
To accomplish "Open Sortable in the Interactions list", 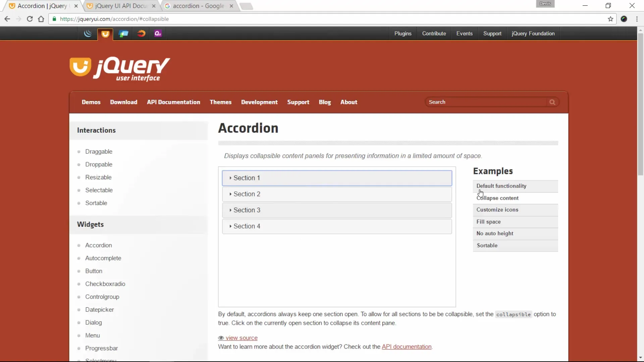I will click(96, 203).
